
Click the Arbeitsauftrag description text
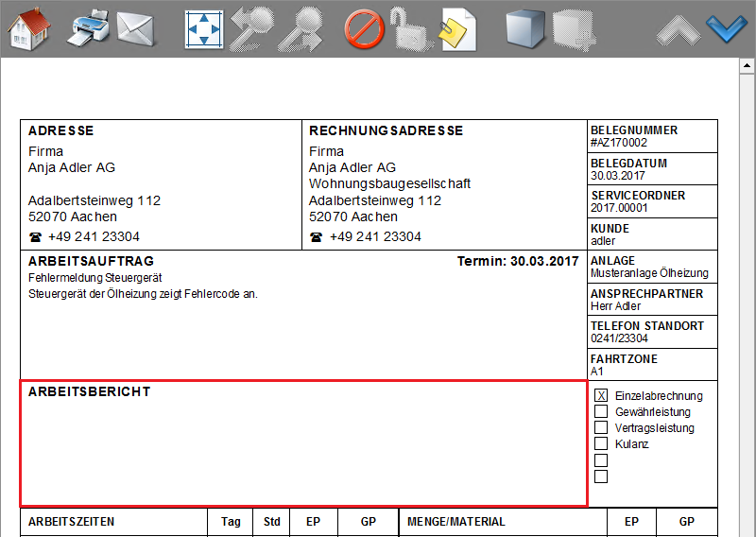(143, 294)
